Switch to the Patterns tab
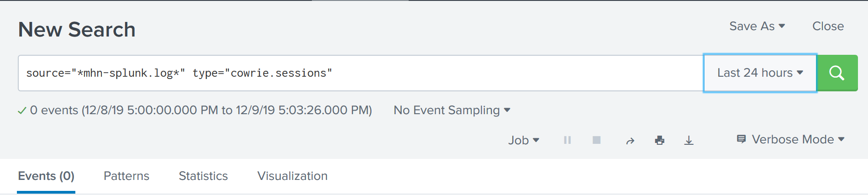Viewport: 868px width, 195px height. coord(126,176)
